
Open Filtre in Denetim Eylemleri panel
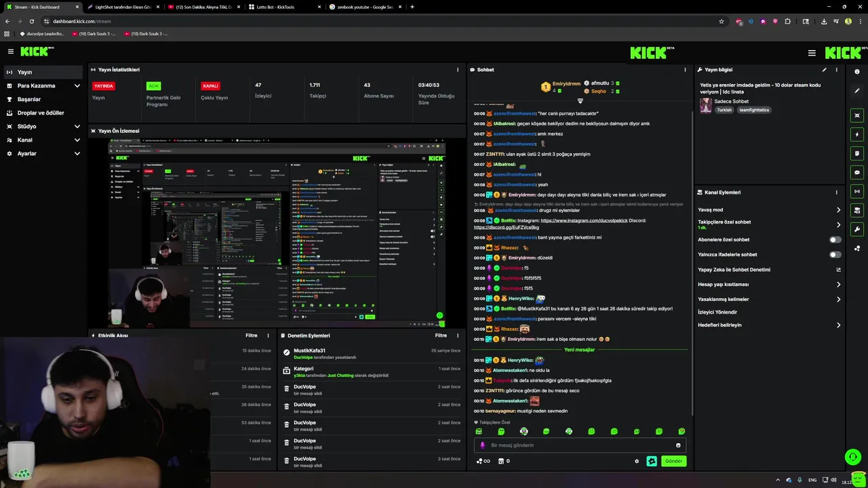(441, 335)
